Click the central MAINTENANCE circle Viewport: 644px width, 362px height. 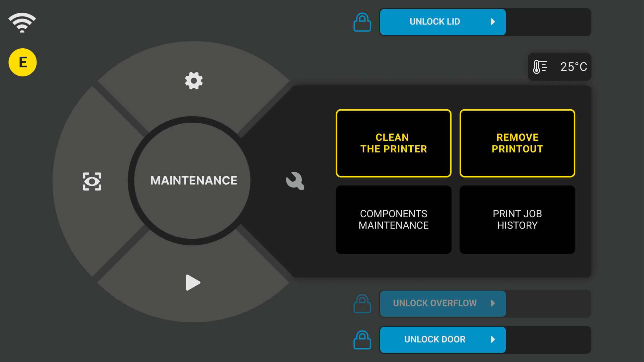coord(193,180)
